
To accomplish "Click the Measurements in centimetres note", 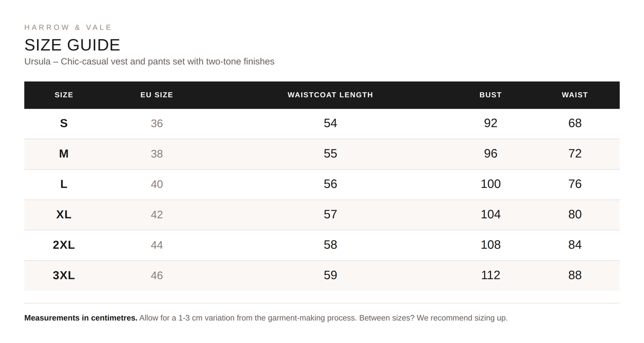I will click(81, 318).
